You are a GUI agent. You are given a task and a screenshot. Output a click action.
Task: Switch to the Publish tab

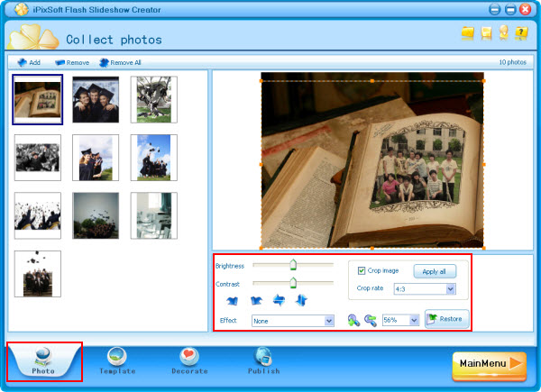click(263, 361)
